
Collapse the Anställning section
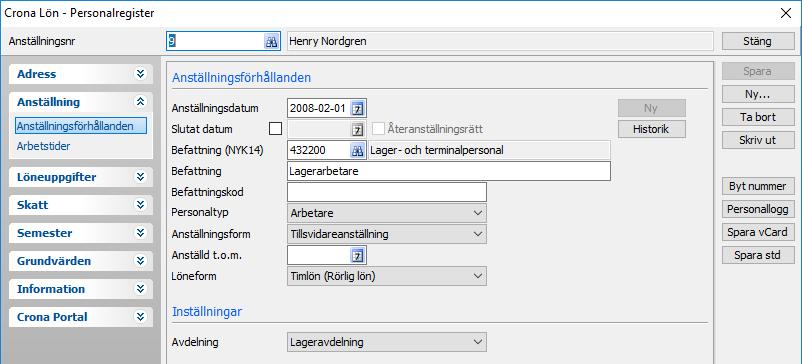pyautogui.click(x=140, y=102)
